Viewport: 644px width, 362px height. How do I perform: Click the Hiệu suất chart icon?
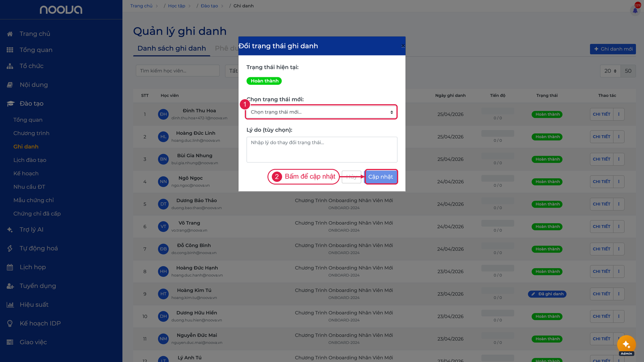[x=10, y=305]
